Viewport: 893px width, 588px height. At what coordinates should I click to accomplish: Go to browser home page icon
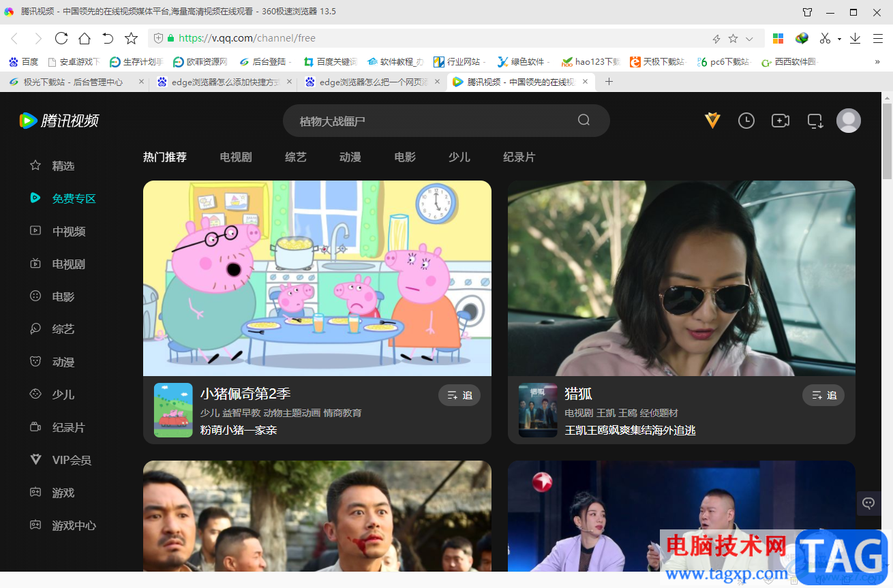85,38
